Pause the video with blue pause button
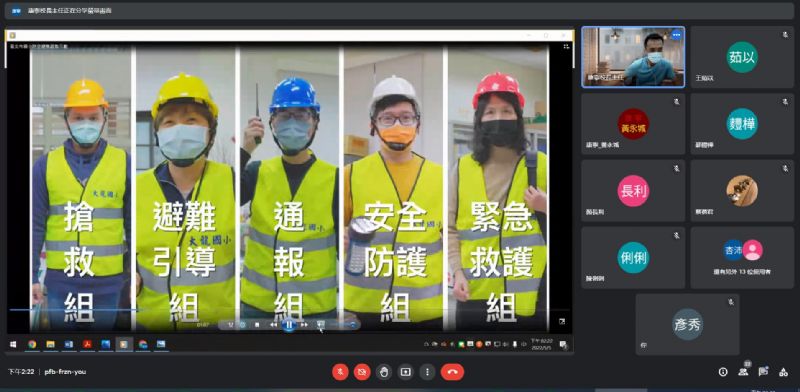Viewport: 800px width, 392px height. pos(289,324)
